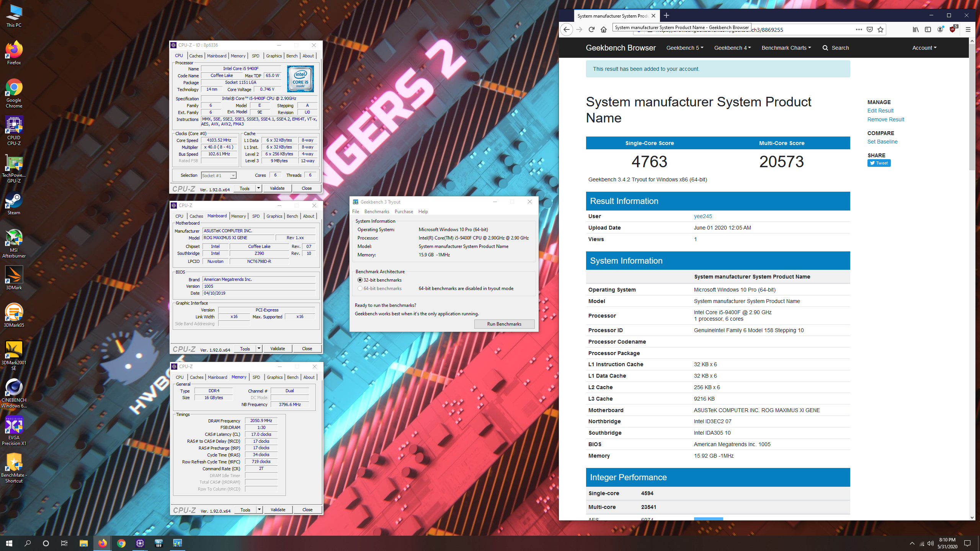Launch EVGA Precision X1 desktop icon
The image size is (980, 551).
point(14,431)
